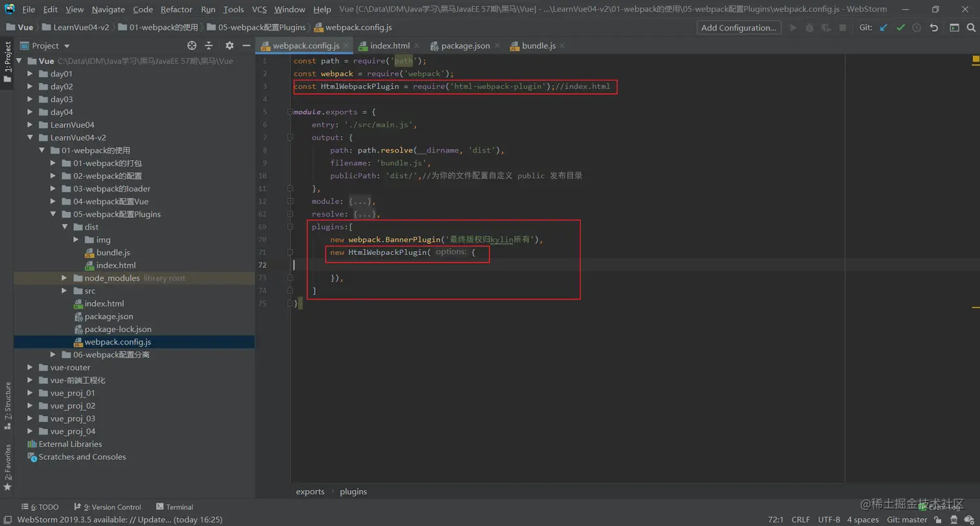Click the exports breadcrumb
Viewport: 980px width, 526px height.
[x=310, y=492]
